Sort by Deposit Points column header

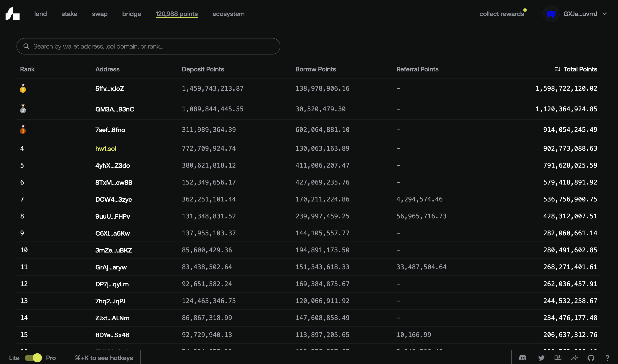click(203, 69)
